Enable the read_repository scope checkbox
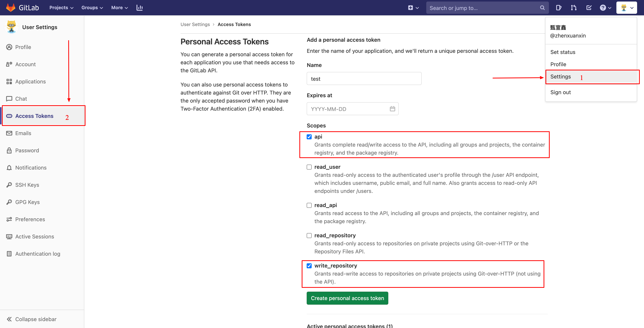Viewport: 644px width, 328px height. pos(309,235)
